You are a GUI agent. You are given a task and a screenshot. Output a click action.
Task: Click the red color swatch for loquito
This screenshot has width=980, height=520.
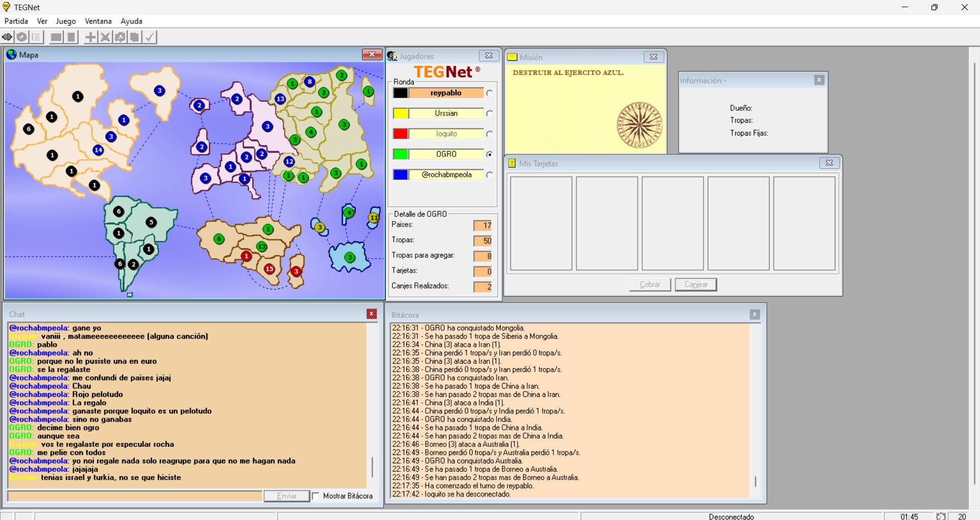point(401,134)
